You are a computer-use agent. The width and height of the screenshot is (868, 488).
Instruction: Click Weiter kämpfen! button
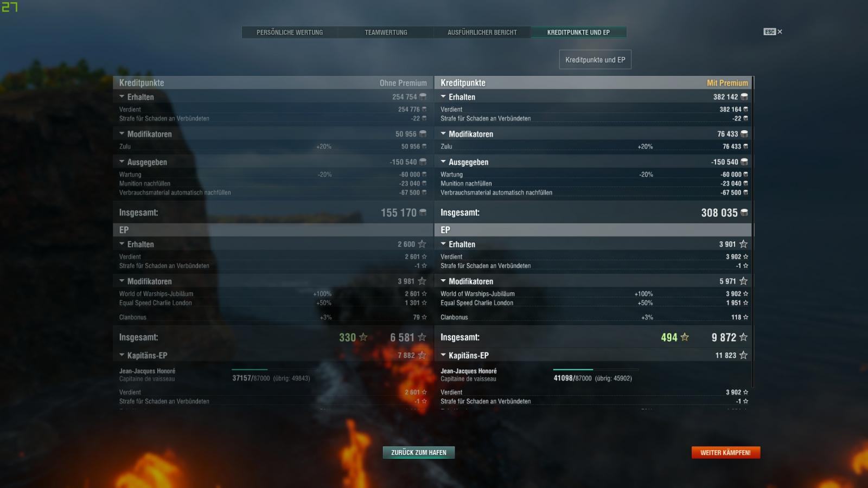pos(726,452)
